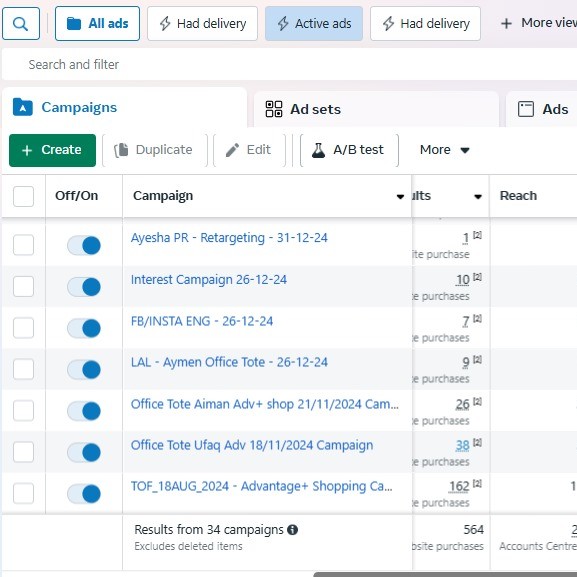The width and height of the screenshot is (577, 577).
Task: Click the Ad sets grid icon
Action: [274, 109]
